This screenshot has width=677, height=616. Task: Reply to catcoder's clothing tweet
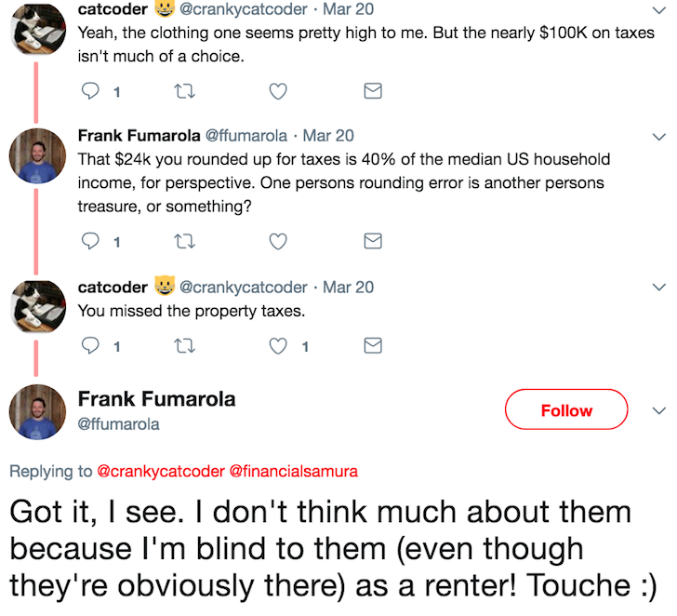pyautogui.click(x=90, y=91)
